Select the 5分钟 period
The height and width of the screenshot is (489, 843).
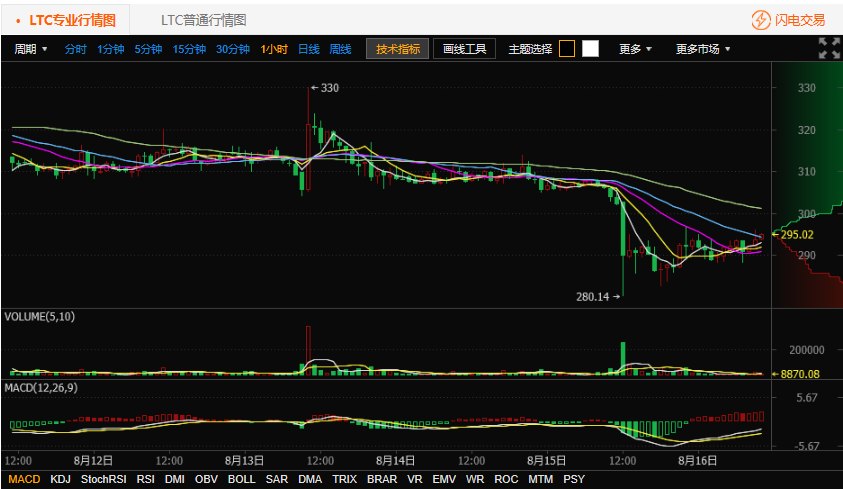tap(148, 49)
